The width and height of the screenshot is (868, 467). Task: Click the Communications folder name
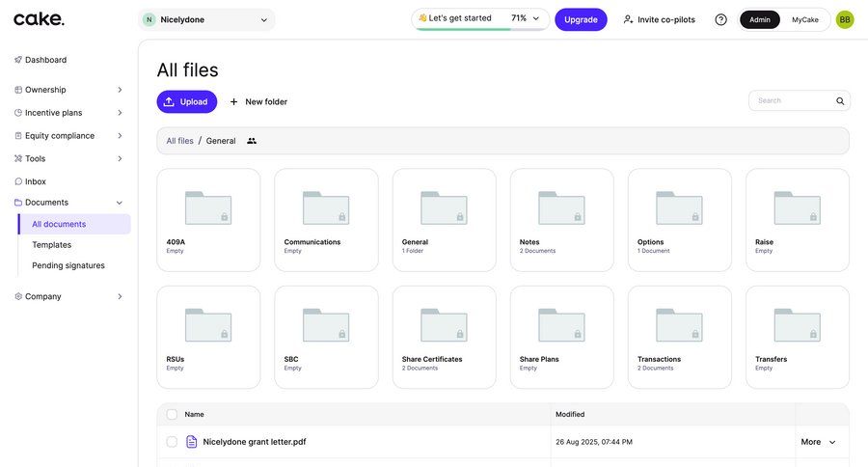point(312,242)
